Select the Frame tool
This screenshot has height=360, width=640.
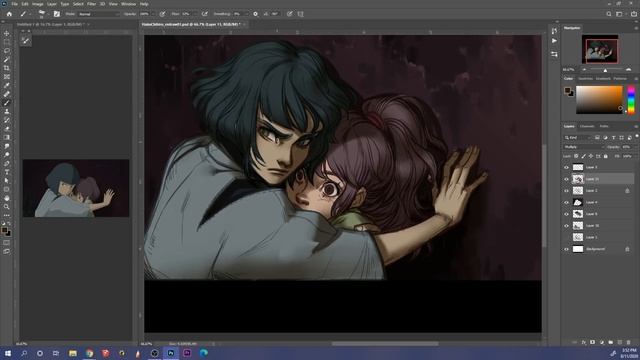coord(7,76)
